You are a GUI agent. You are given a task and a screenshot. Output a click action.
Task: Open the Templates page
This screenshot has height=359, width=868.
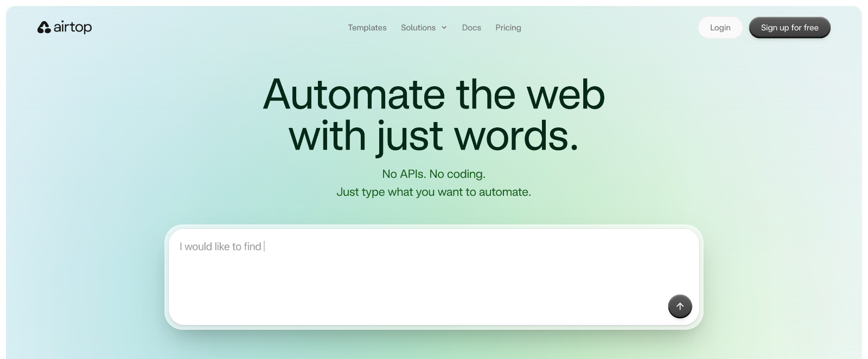(367, 28)
